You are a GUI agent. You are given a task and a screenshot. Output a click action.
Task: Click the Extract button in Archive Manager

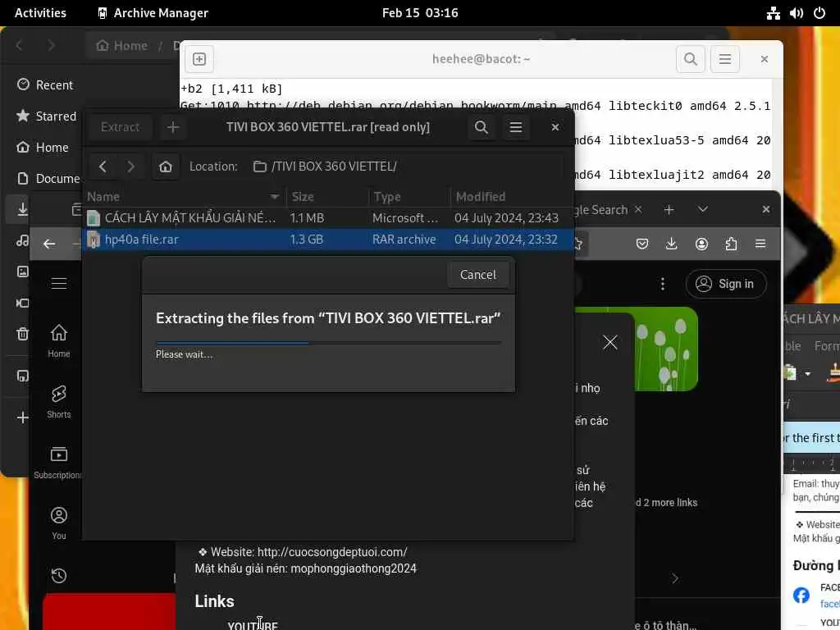click(x=120, y=127)
